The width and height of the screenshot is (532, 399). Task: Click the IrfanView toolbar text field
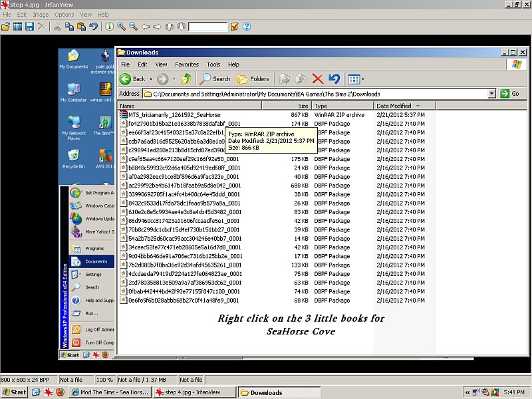(207, 27)
